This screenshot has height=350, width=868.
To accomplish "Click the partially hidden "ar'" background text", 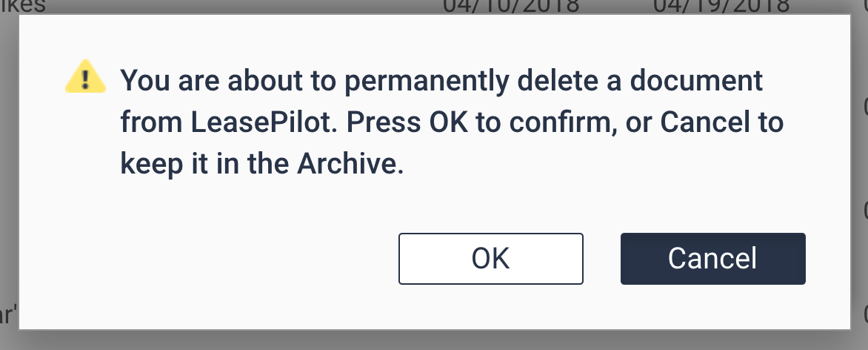I will tap(8, 314).
